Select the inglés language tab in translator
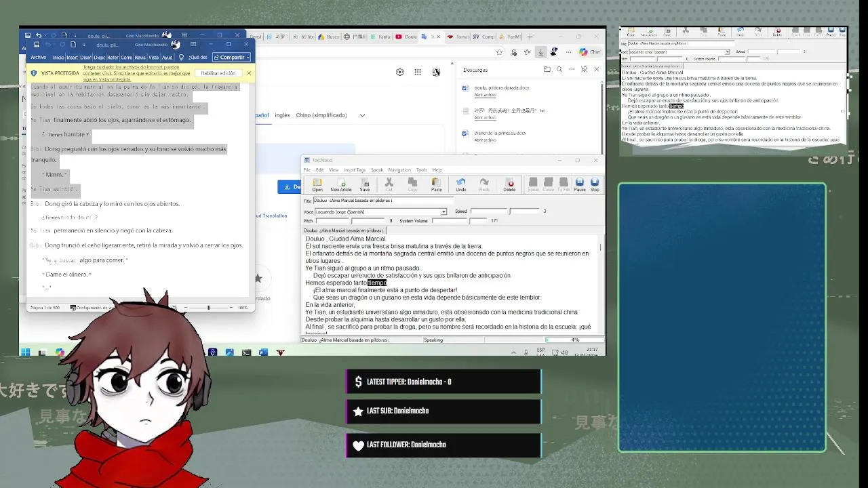Image resolution: width=868 pixels, height=488 pixels. click(x=282, y=115)
